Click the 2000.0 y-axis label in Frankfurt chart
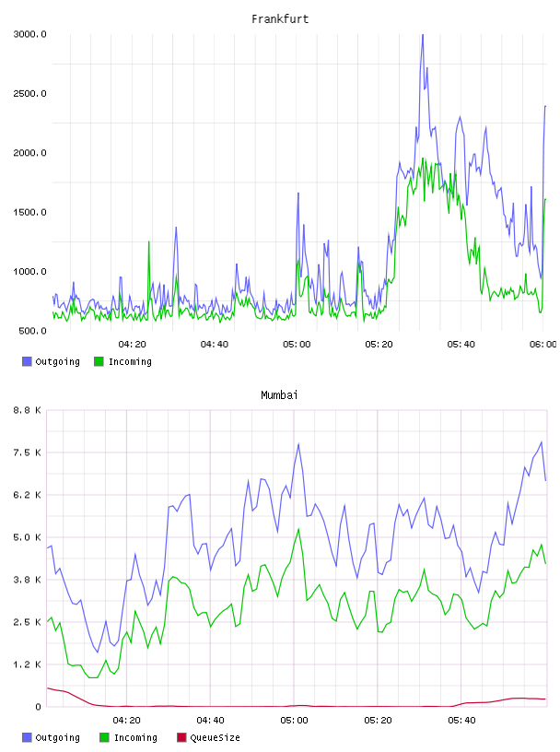Image resolution: width=560 pixels, height=752 pixels. 29,153
